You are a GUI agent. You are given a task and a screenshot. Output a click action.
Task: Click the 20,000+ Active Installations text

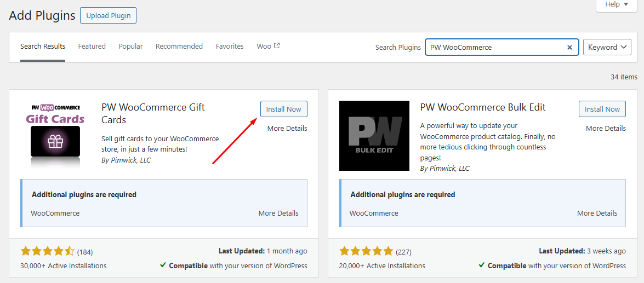point(382,266)
